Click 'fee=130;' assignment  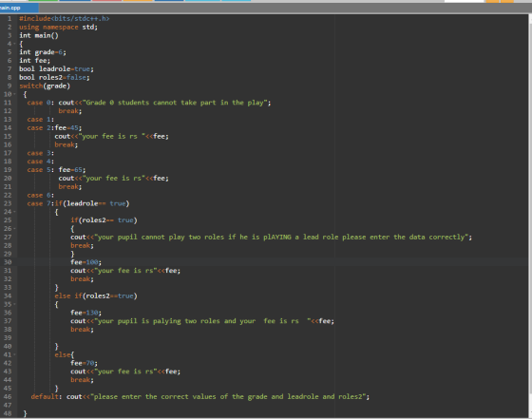[x=85, y=313]
